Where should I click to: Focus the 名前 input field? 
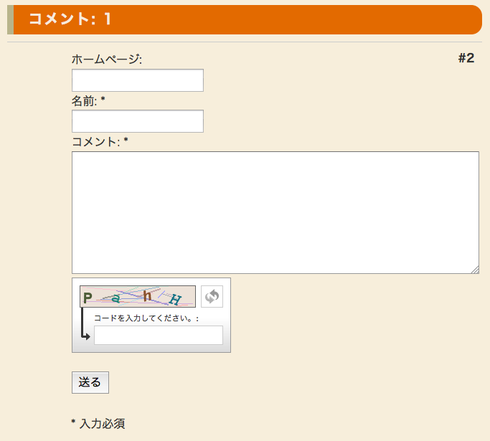pyautogui.click(x=138, y=121)
